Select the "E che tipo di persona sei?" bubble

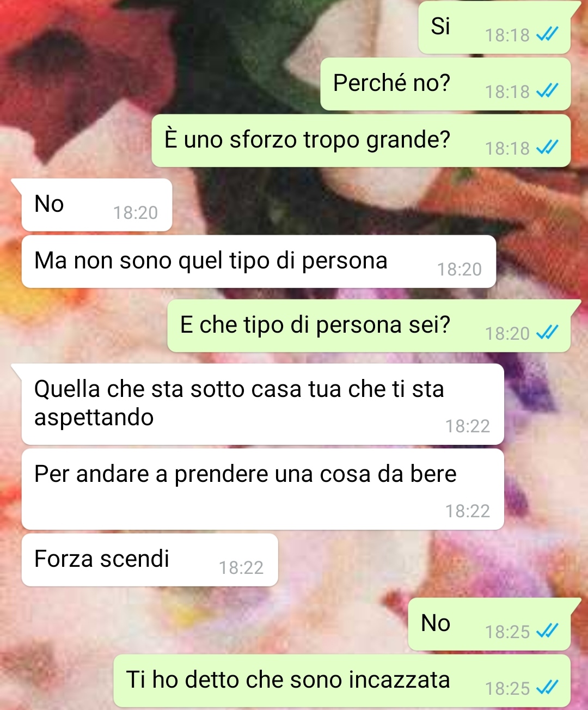click(x=369, y=326)
